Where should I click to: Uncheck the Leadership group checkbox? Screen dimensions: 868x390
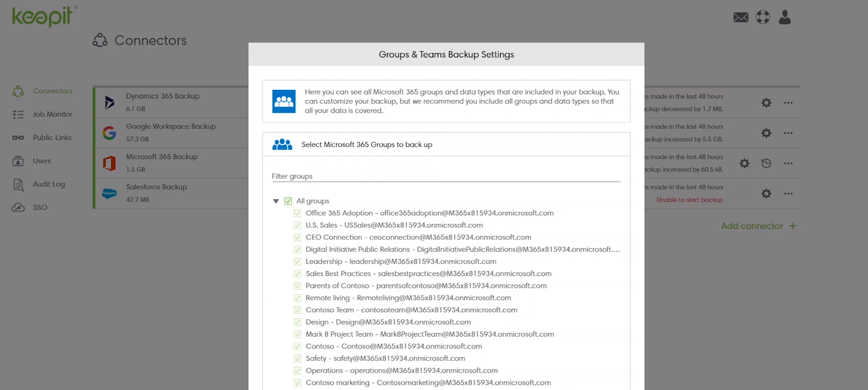297,262
